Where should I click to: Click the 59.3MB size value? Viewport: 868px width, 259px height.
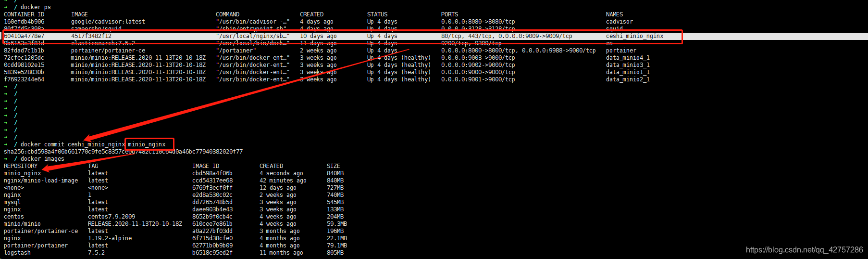point(337,224)
